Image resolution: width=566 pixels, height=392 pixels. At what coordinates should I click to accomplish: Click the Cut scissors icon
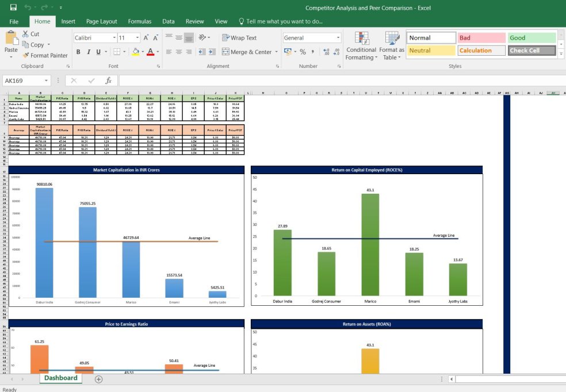coord(26,34)
